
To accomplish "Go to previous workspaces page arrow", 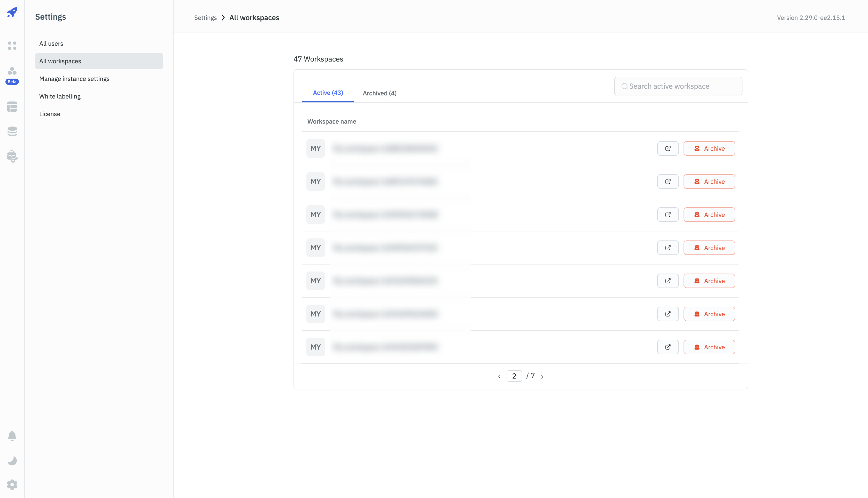I will pyautogui.click(x=499, y=376).
